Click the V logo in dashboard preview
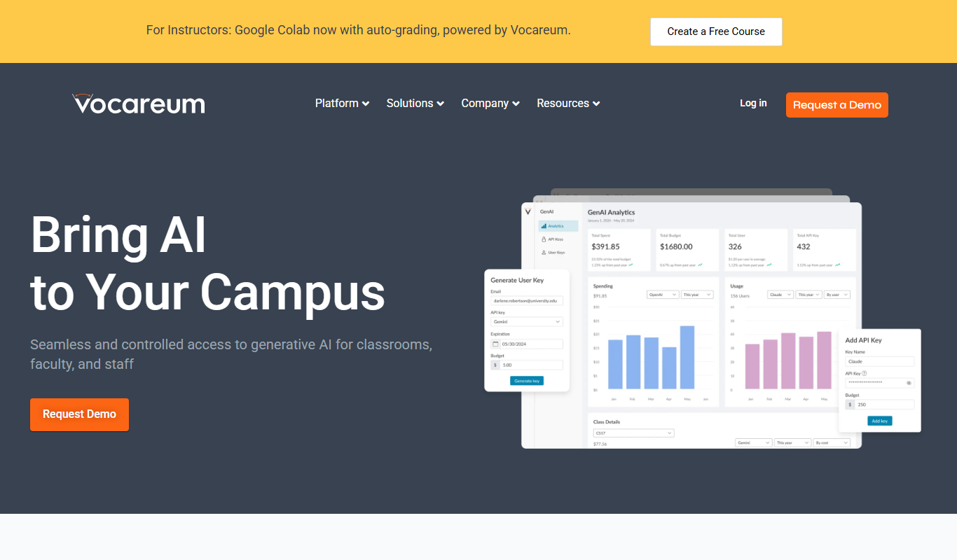The image size is (957, 560). point(528,211)
